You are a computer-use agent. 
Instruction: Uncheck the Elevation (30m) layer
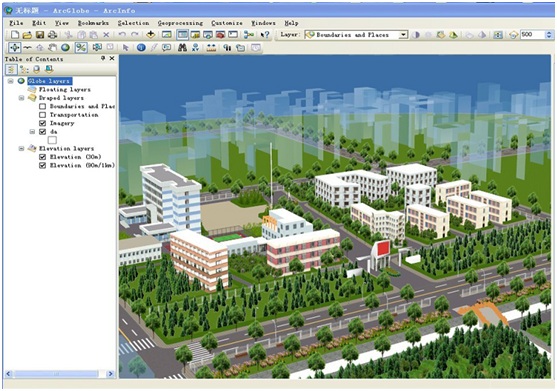click(x=43, y=157)
